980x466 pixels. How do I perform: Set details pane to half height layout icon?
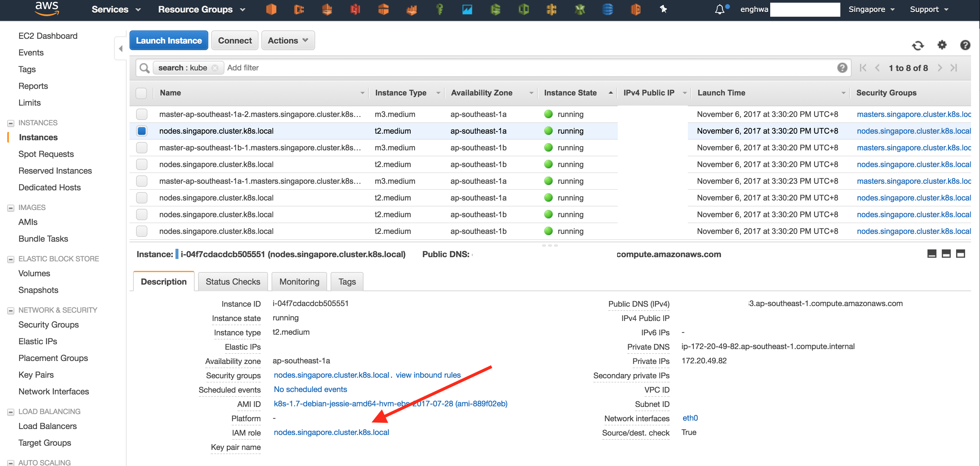(946, 254)
